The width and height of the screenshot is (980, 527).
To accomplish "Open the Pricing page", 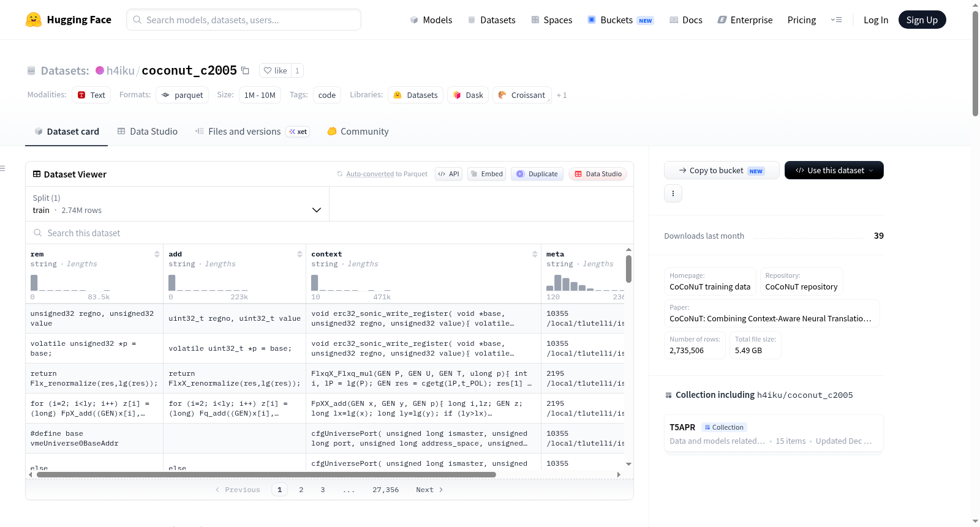I will click(x=802, y=20).
